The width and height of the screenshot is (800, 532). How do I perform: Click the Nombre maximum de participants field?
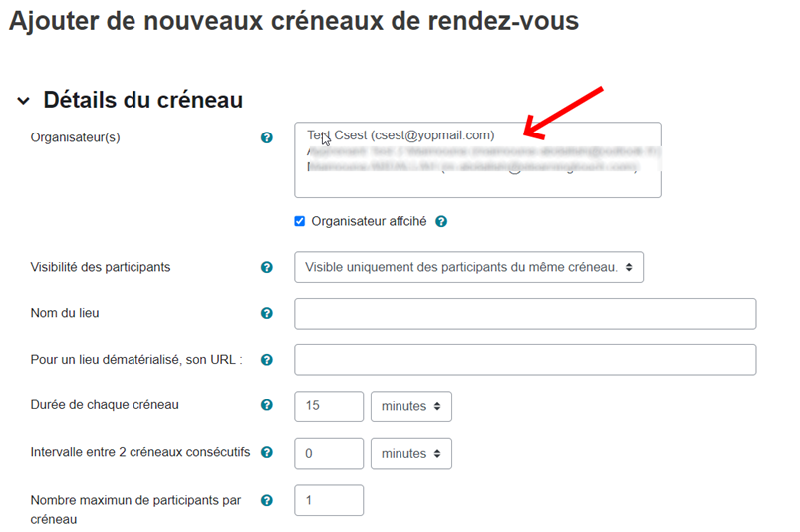pos(329,500)
